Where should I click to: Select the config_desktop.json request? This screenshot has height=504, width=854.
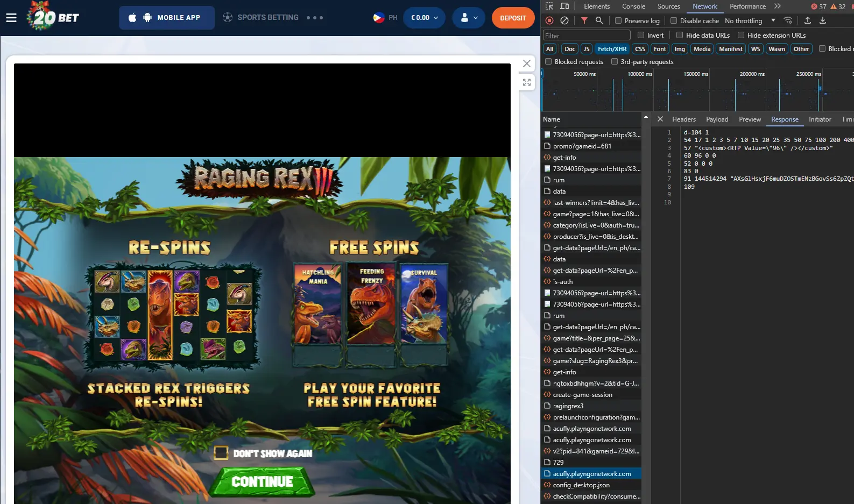point(591,485)
